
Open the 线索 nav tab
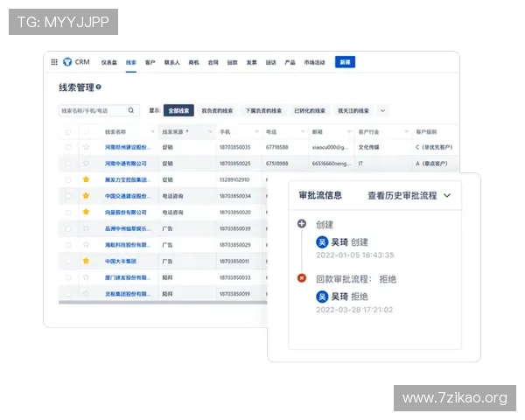point(131,62)
